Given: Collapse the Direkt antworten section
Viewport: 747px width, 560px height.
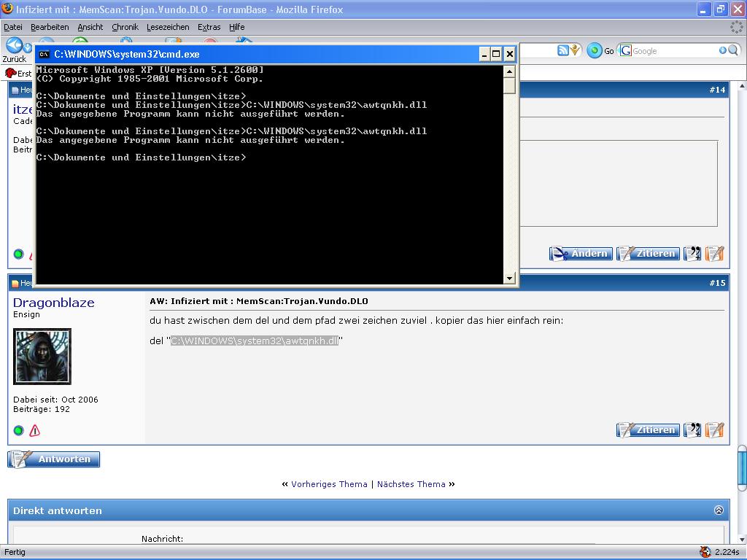Looking at the screenshot, I should (719, 510).
